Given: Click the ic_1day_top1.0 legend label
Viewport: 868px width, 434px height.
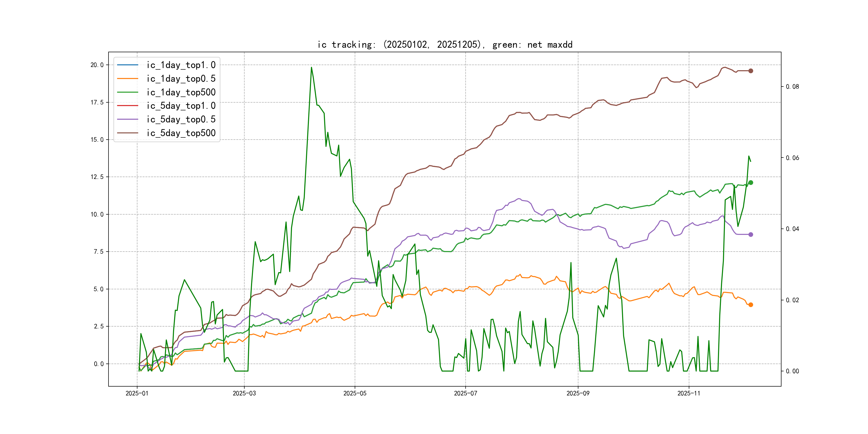Looking at the screenshot, I should (181, 65).
